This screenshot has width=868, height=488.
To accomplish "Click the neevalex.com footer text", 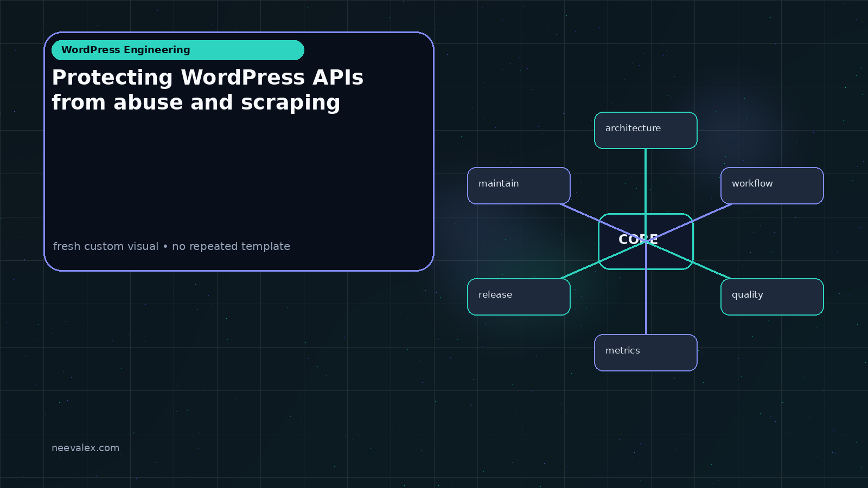I will (85, 448).
